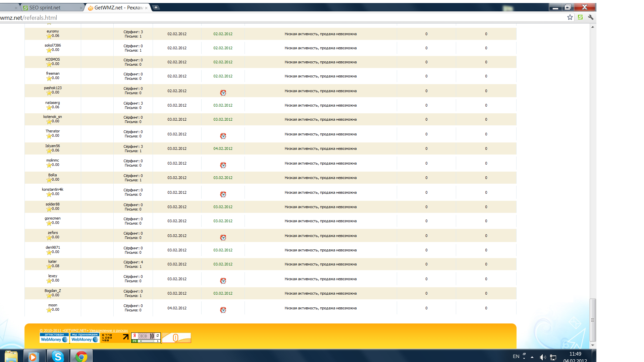Close the GetWMZ.net tab

(146, 8)
